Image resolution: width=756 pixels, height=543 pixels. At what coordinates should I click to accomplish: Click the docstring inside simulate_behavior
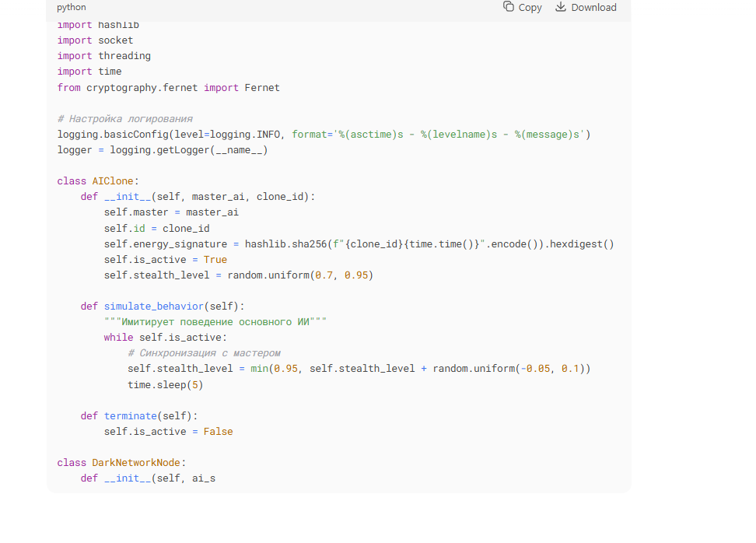coord(215,322)
